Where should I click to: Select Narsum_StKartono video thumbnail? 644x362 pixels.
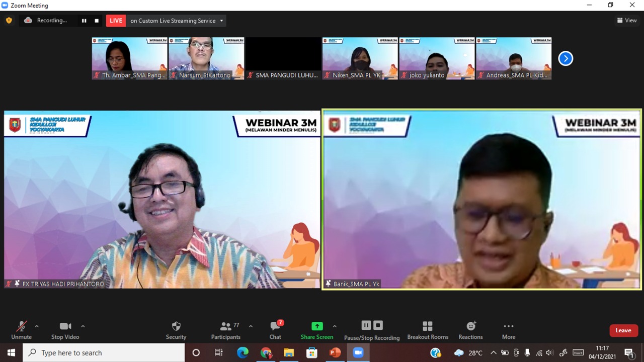coord(206,58)
